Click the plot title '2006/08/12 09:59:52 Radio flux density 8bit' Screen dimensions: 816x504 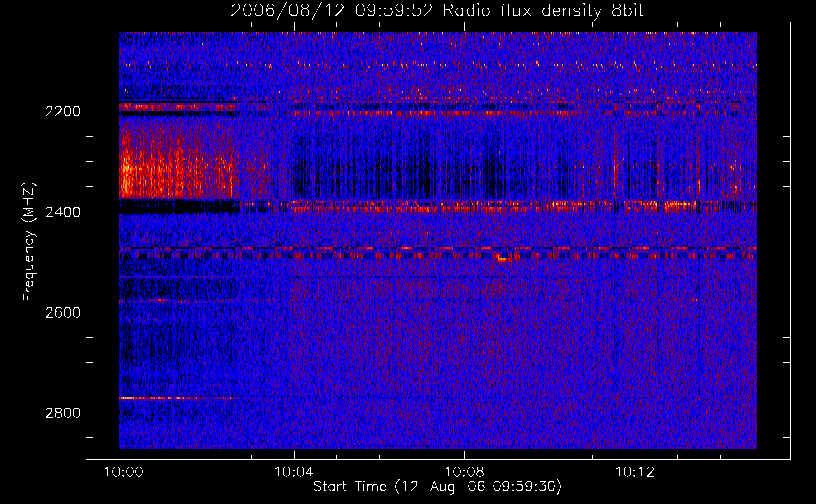(437, 11)
